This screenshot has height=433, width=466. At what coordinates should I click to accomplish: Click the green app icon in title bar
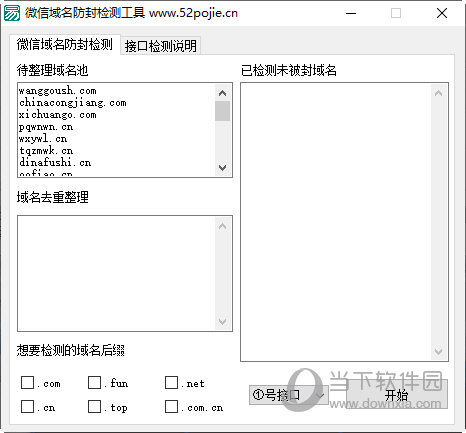click(12, 13)
